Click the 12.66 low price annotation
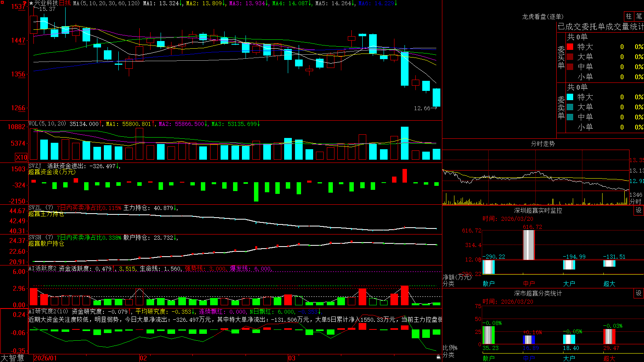644x362 pixels. [422, 108]
